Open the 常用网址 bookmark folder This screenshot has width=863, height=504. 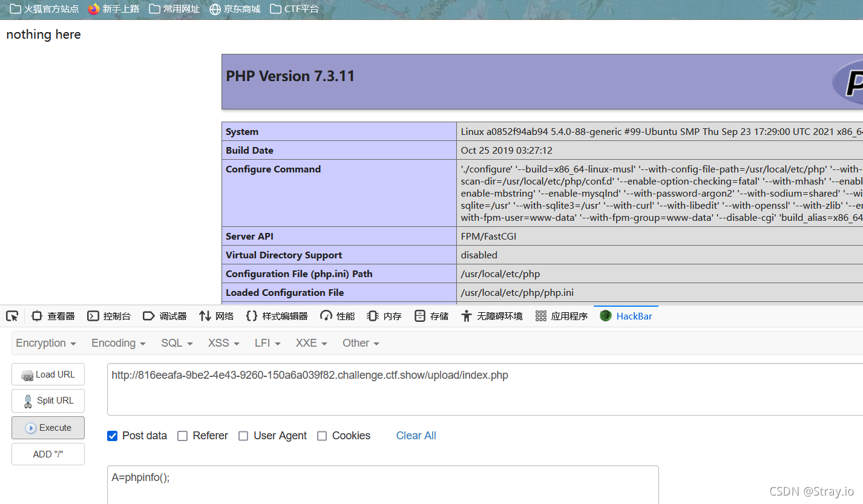point(174,9)
